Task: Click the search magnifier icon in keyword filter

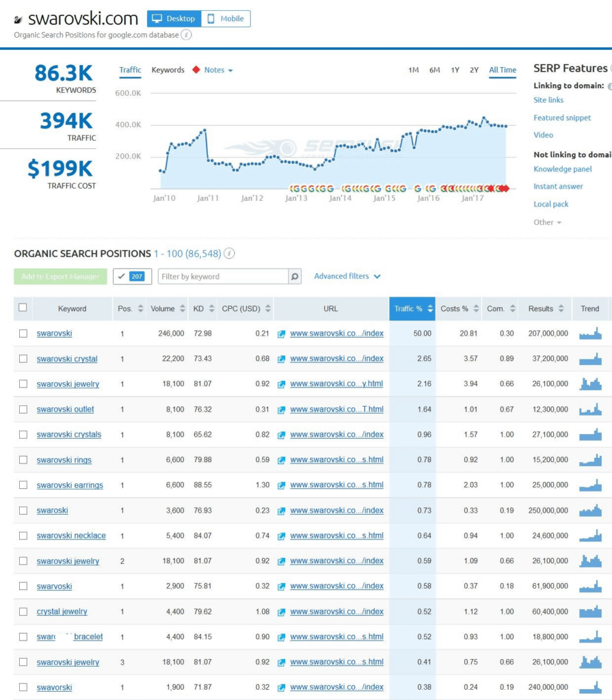Action: pyautogui.click(x=295, y=276)
